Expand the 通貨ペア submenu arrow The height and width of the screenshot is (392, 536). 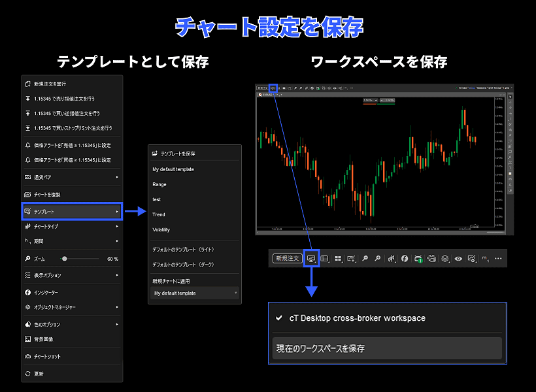click(x=117, y=177)
